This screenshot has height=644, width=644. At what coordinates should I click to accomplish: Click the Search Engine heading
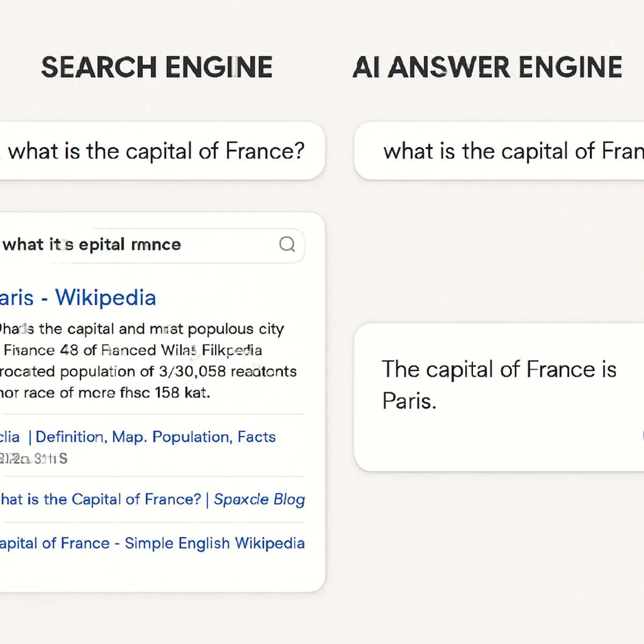coord(157,68)
